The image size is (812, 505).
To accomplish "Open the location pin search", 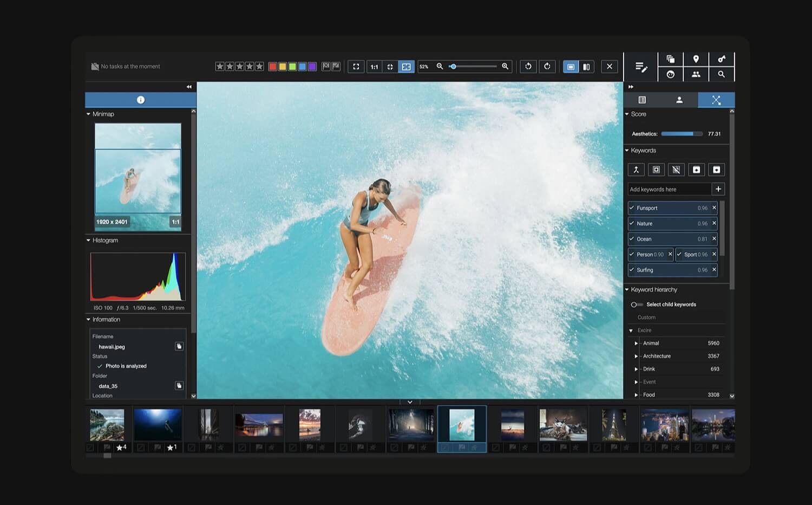I will coord(696,59).
